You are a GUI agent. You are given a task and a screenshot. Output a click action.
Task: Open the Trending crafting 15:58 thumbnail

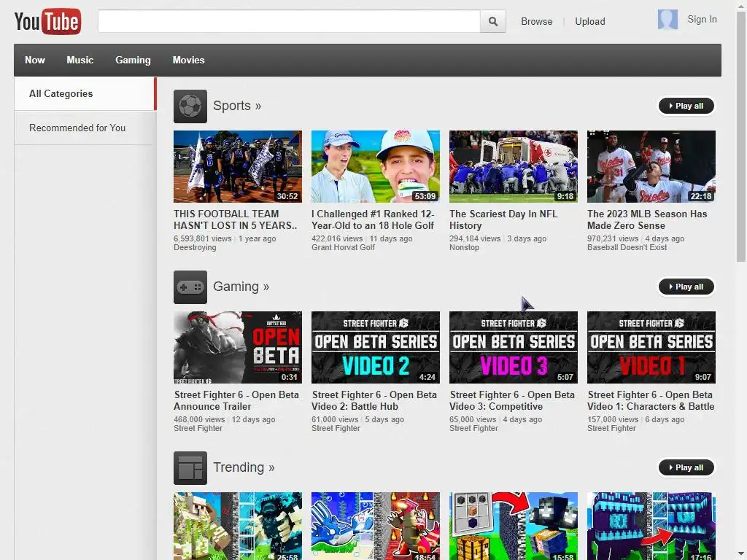[x=514, y=526]
